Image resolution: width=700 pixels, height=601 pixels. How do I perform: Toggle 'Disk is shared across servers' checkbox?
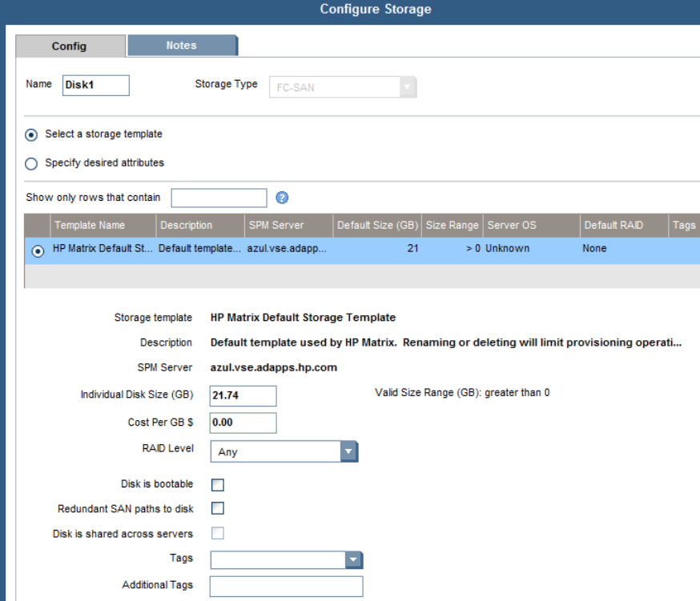point(217,533)
